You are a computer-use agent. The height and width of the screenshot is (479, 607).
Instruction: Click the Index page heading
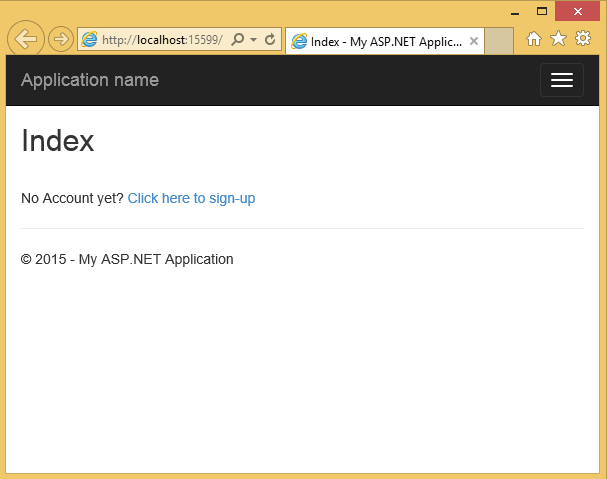(58, 141)
